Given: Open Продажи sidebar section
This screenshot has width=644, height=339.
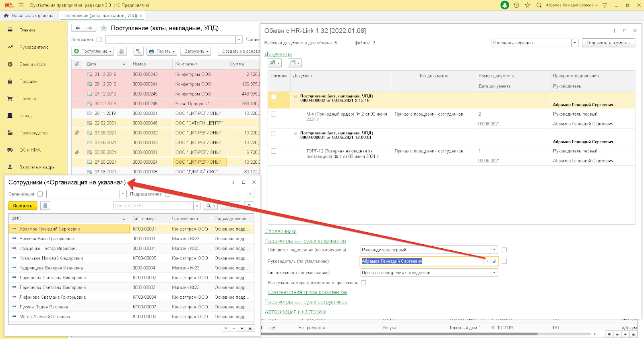Looking at the screenshot, I should point(28,81).
